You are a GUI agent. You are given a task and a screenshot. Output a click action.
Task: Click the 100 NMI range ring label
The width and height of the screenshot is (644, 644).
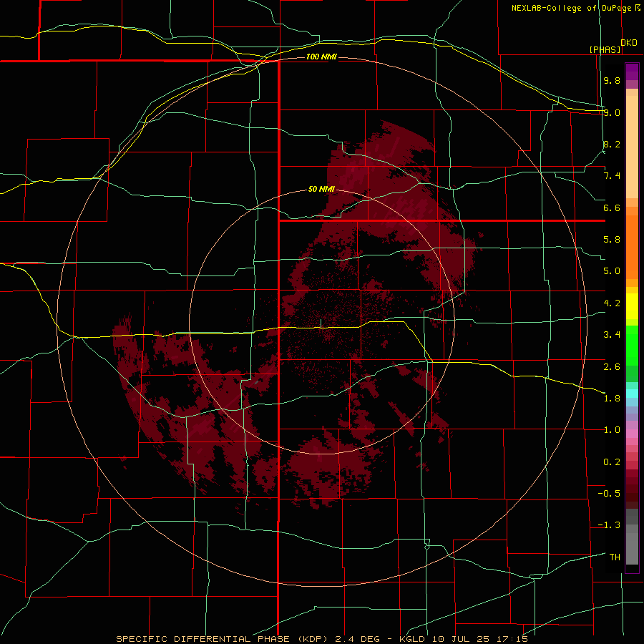point(321,57)
